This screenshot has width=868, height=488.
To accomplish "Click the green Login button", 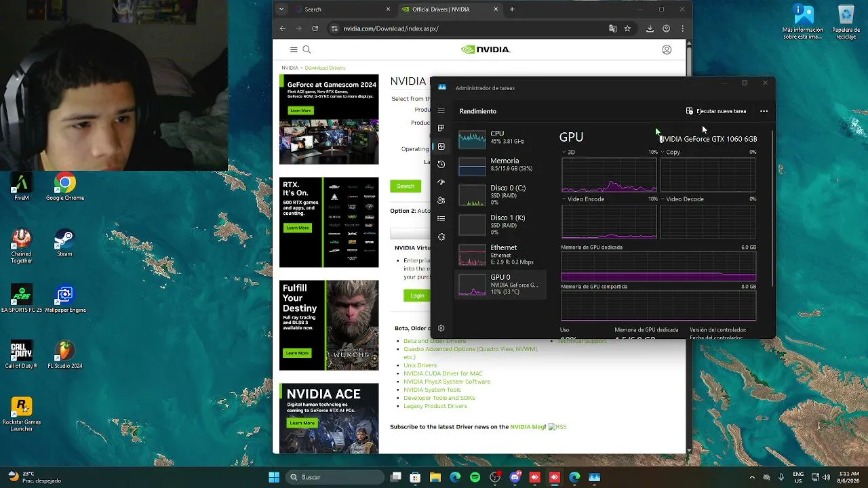I will (417, 296).
